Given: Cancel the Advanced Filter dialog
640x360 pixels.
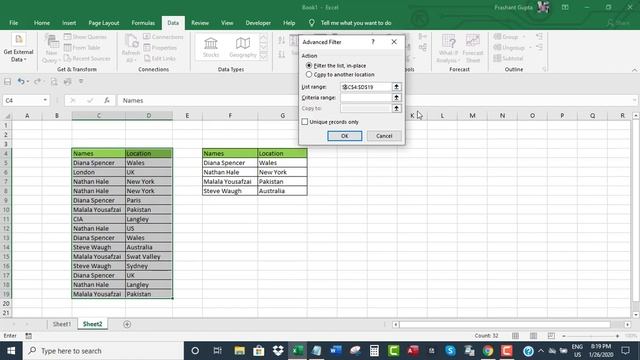Looking at the screenshot, I should click(384, 136).
